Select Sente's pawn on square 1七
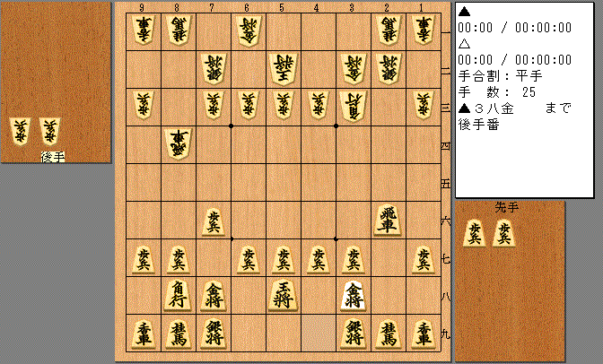 pos(423,260)
